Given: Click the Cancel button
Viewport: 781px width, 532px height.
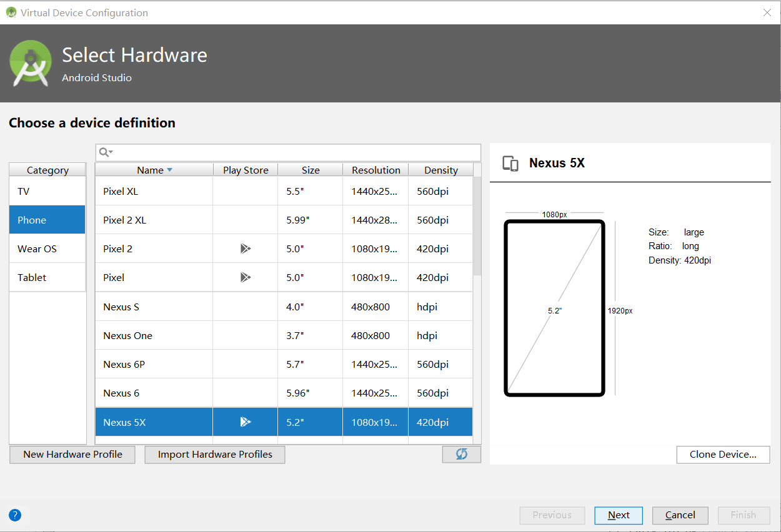Looking at the screenshot, I should (x=680, y=515).
